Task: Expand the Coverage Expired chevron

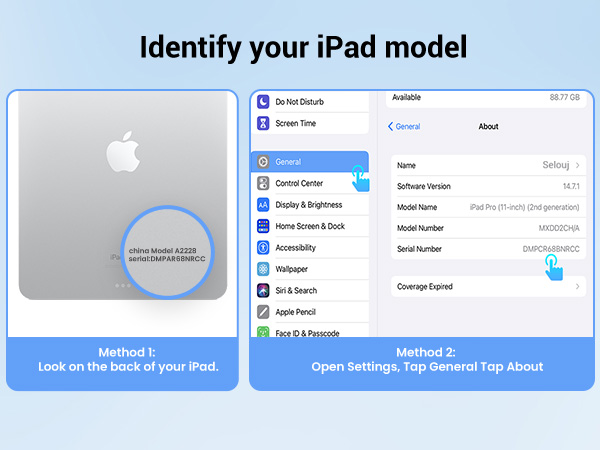Action: click(577, 287)
